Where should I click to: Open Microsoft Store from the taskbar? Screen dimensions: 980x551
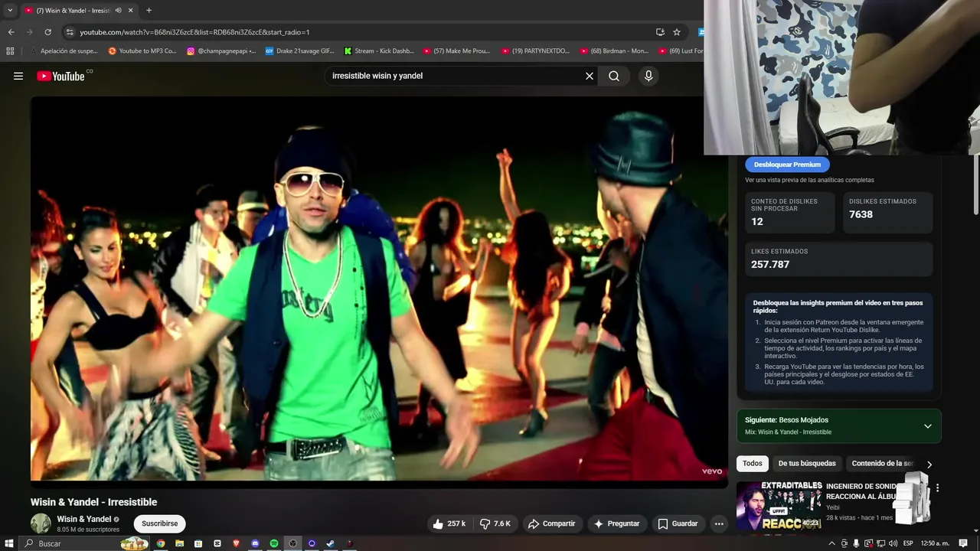click(x=198, y=543)
